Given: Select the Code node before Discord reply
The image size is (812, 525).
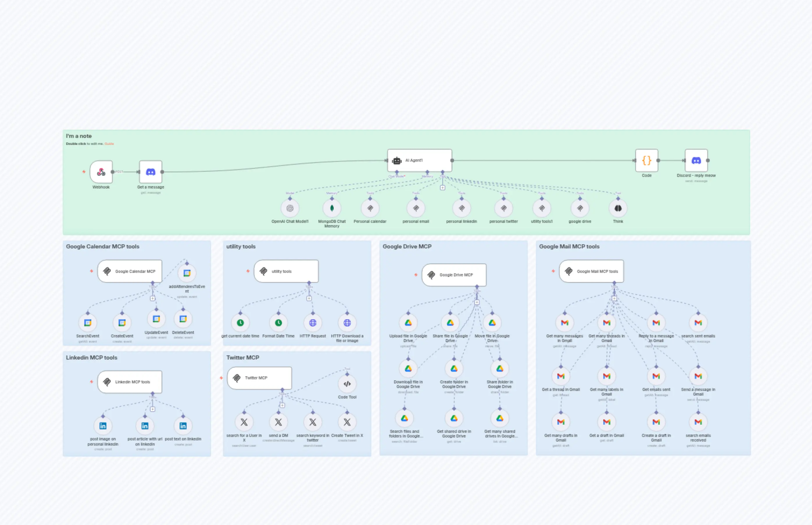Looking at the screenshot, I should 646,161.
